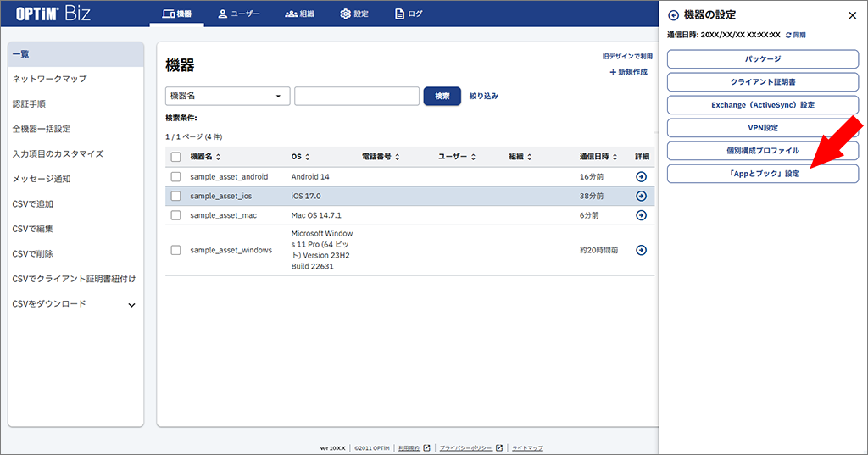Viewport: 868px width, 455px height.
Task: Click the VPN設定 button
Action: pyautogui.click(x=763, y=128)
